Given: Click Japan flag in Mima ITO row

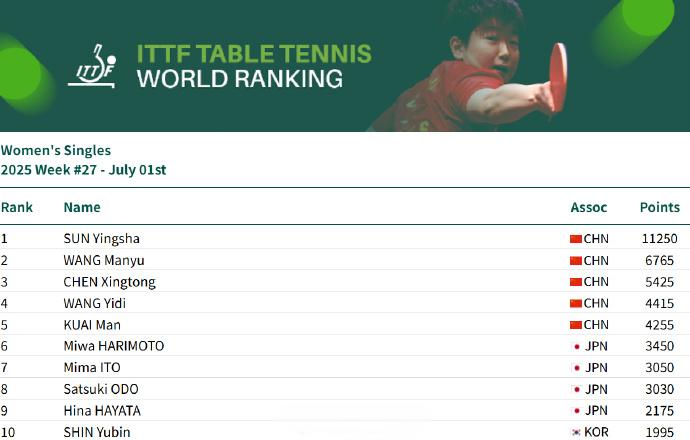Looking at the screenshot, I should 576,368.
